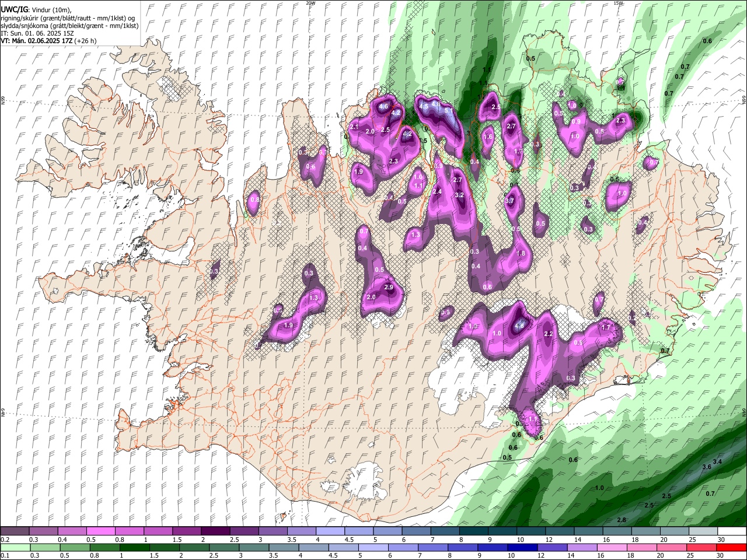Click the lilac 14 swatch in lower scale
The width and height of the screenshot is (747, 560).
[582, 548]
